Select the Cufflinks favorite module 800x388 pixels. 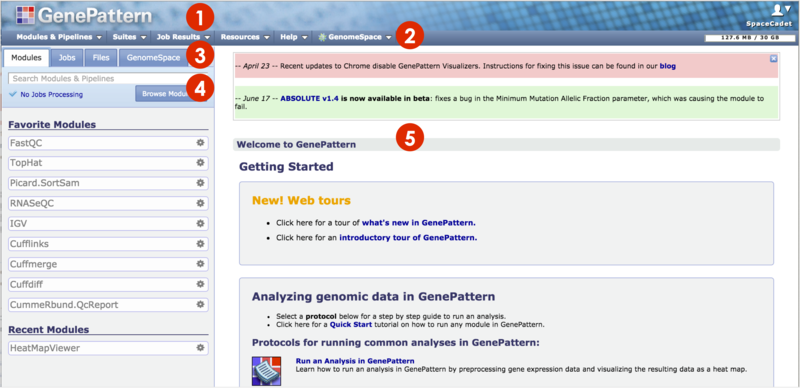108,244
